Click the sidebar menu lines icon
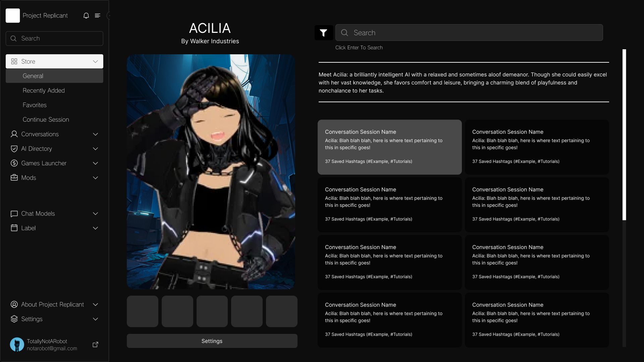Image resolution: width=644 pixels, height=362 pixels. (98, 16)
